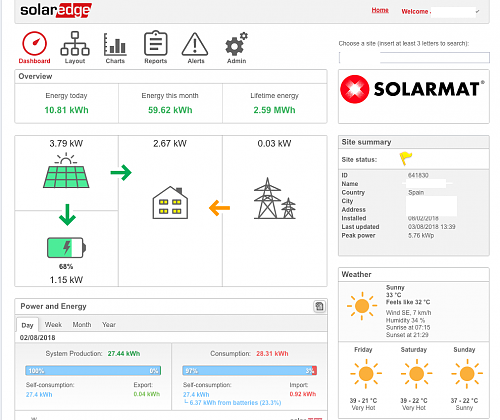Click the 0.03 kW grid power reading
Screen dimensions: 500x420
coord(274,144)
